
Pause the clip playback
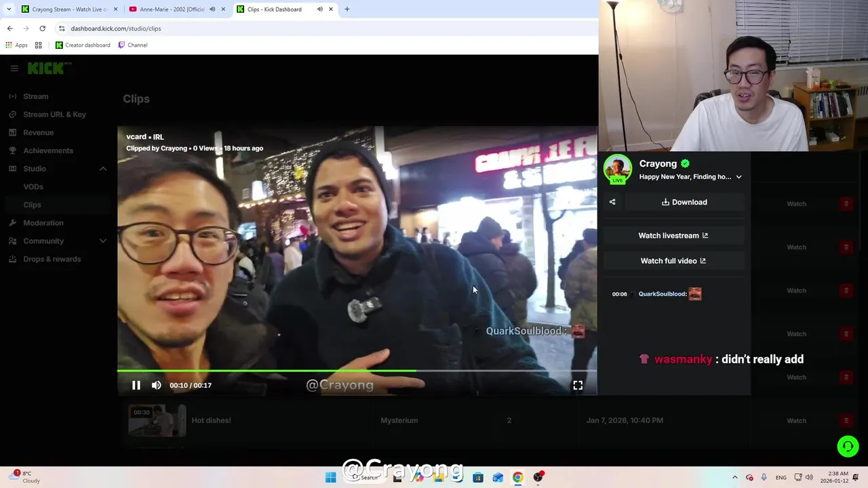[x=136, y=385]
